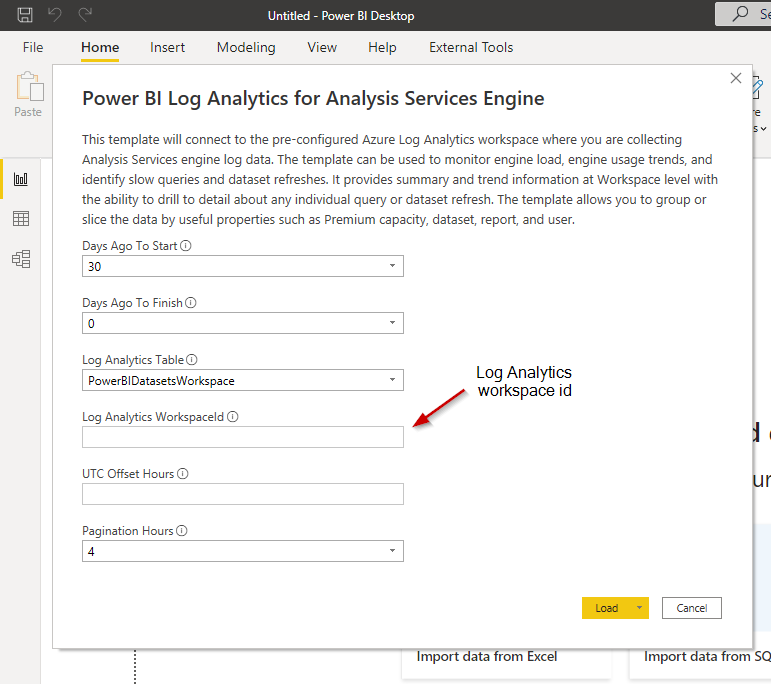Click in the UTC Offset Hours field
The height and width of the screenshot is (684, 771).
coord(243,494)
